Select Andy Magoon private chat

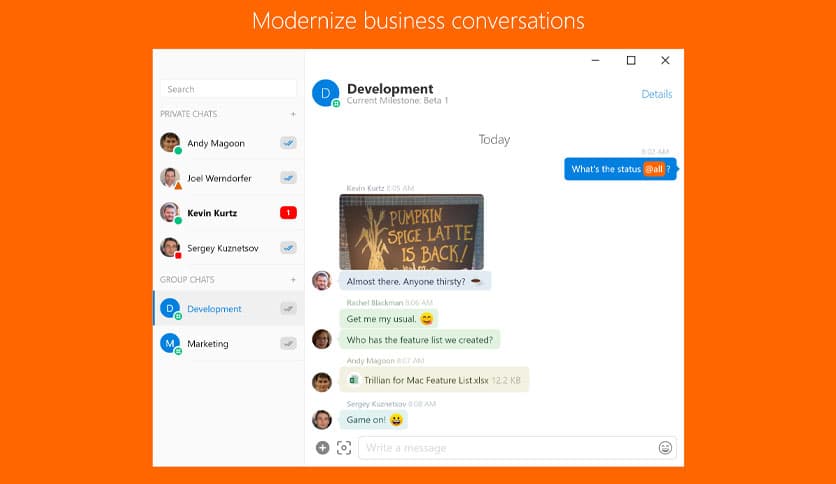click(216, 143)
